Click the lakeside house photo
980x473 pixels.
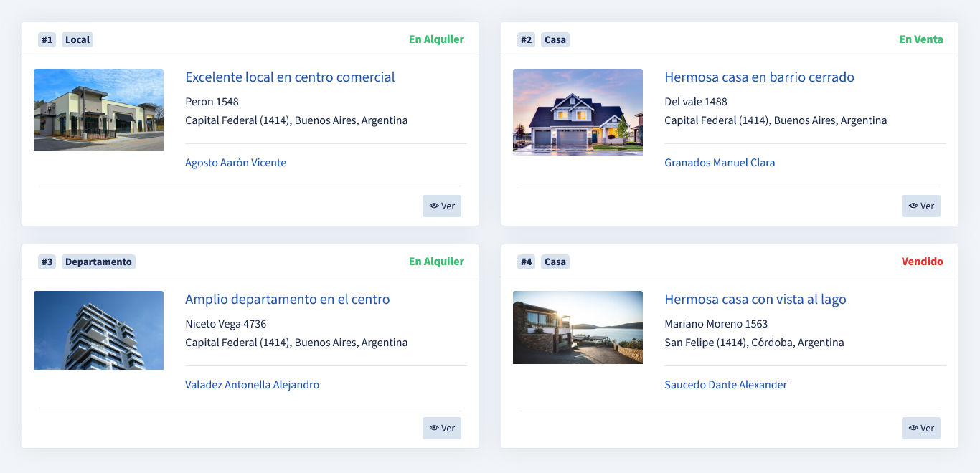tap(578, 328)
